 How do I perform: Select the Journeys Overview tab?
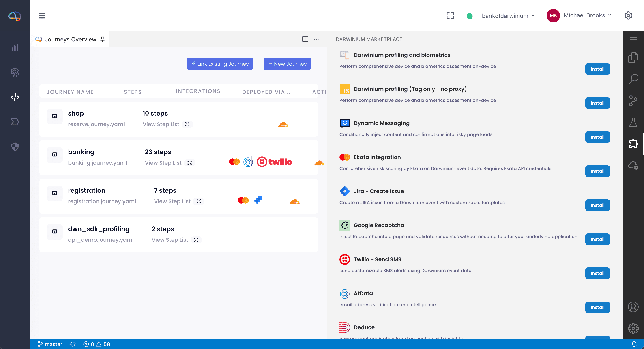pyautogui.click(x=70, y=39)
